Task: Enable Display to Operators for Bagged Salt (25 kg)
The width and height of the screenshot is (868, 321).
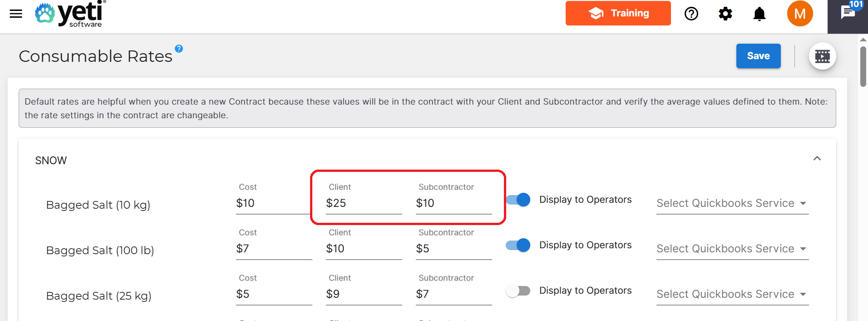Action: click(x=518, y=291)
